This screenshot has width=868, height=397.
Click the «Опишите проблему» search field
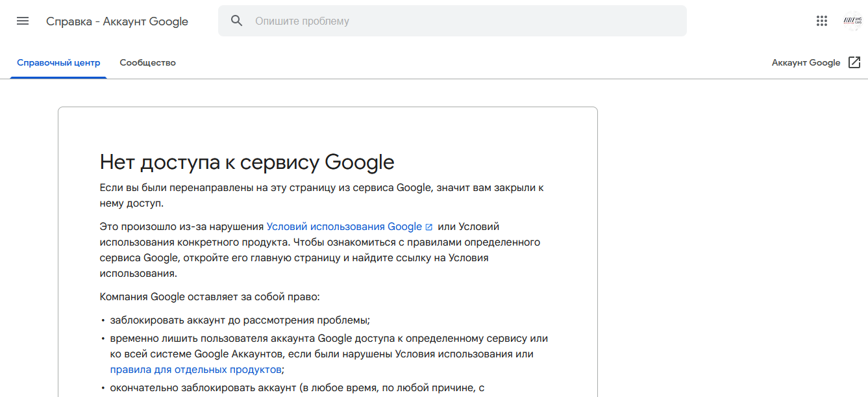452,21
